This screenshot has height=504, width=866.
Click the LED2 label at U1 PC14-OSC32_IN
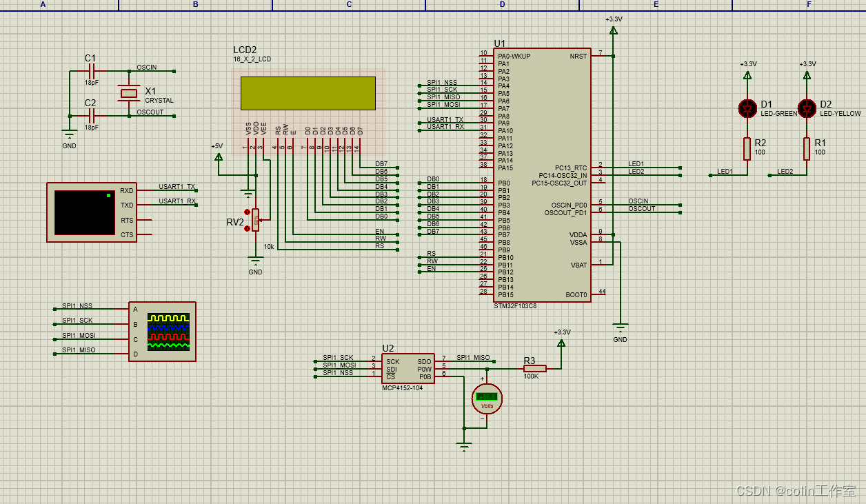(636, 172)
